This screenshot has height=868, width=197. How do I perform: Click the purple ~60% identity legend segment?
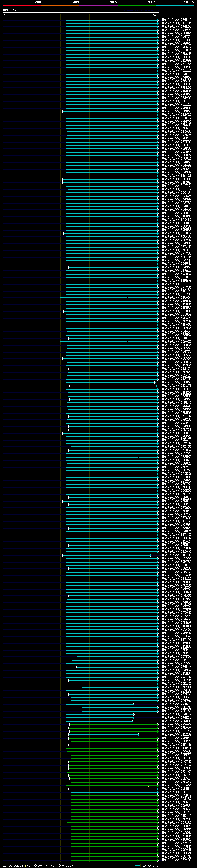(99, 6)
